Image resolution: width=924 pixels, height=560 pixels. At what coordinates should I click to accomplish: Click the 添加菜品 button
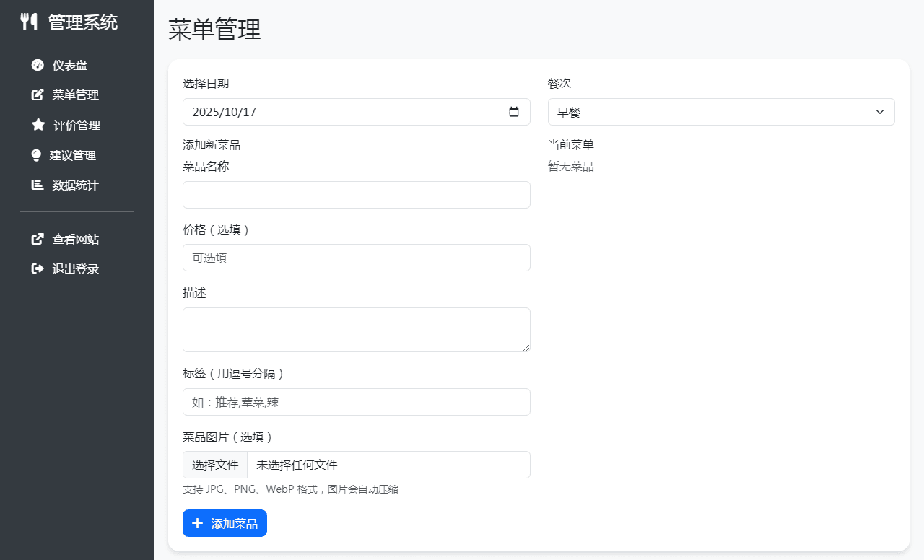225,523
